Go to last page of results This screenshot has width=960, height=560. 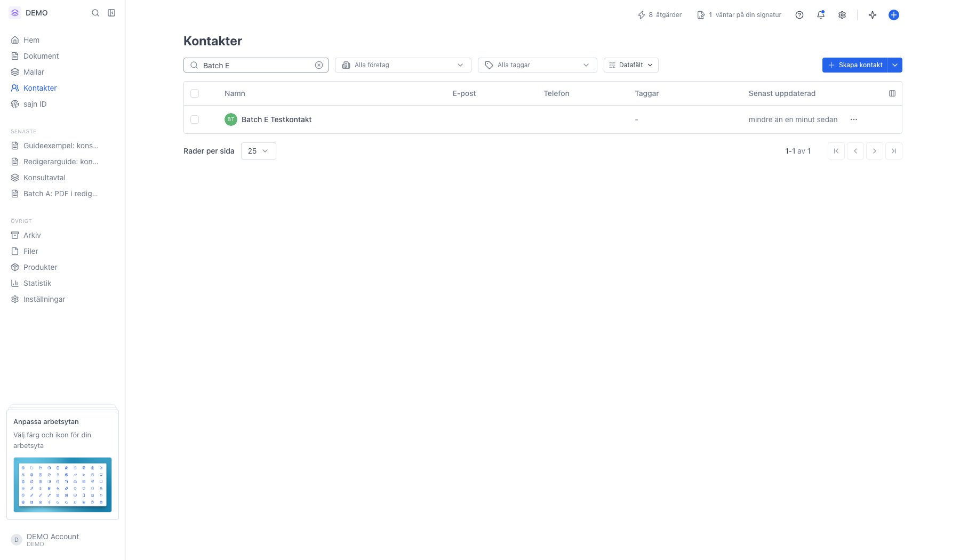894,151
